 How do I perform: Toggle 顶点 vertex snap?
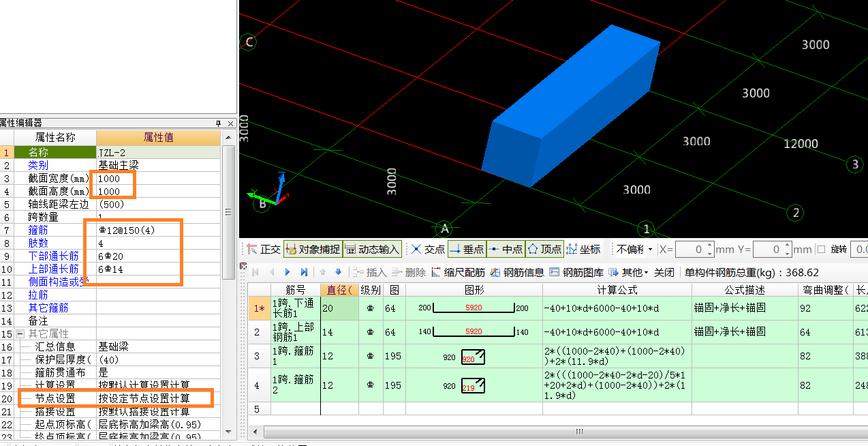tap(544, 250)
